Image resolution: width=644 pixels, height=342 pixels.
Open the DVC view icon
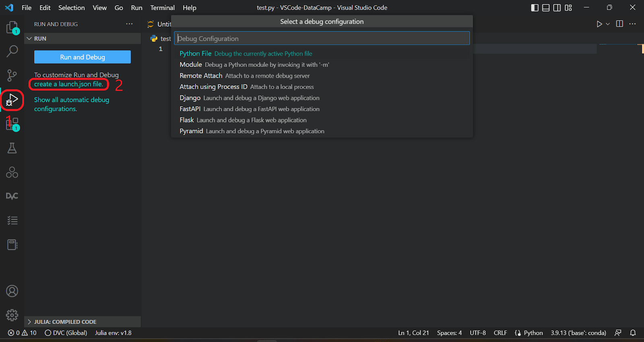pos(12,196)
